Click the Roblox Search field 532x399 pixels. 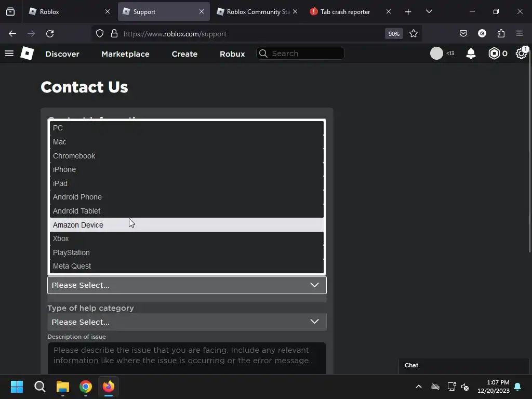click(x=300, y=54)
